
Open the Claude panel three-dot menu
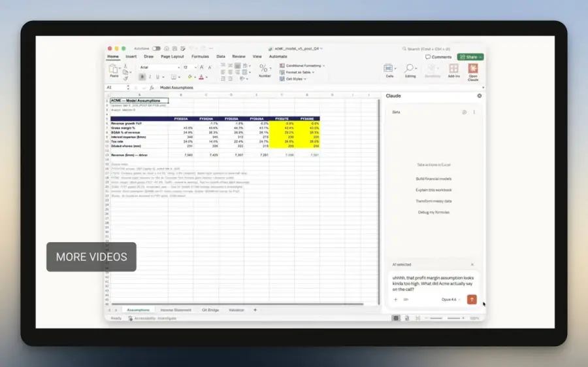pyautogui.click(x=474, y=113)
